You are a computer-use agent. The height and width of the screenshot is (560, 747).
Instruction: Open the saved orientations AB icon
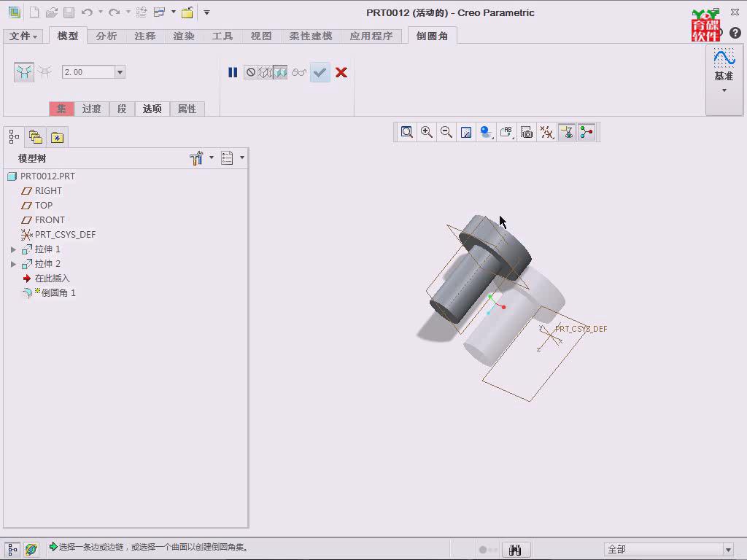tap(506, 132)
